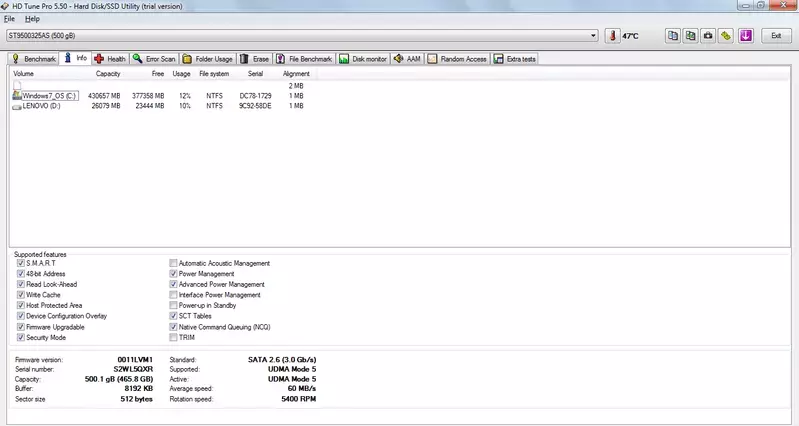Click the 5400 RPM rotation speed value

[299, 399]
